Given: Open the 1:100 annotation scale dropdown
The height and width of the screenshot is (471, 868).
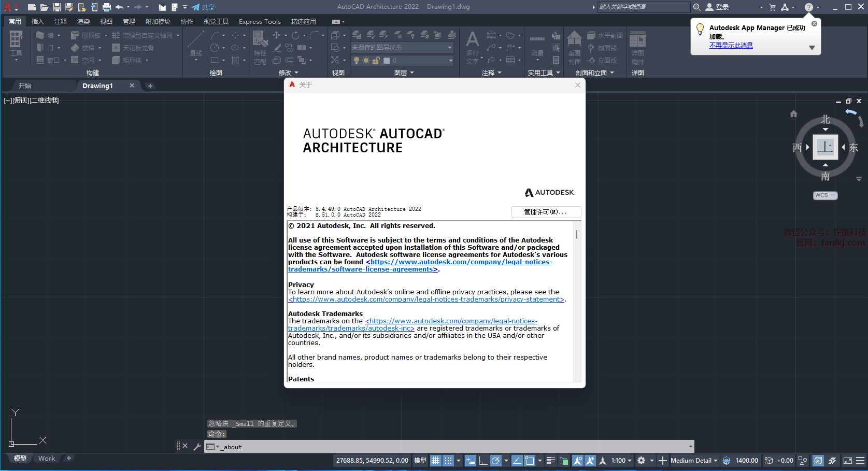Looking at the screenshot, I should pyautogui.click(x=621, y=461).
